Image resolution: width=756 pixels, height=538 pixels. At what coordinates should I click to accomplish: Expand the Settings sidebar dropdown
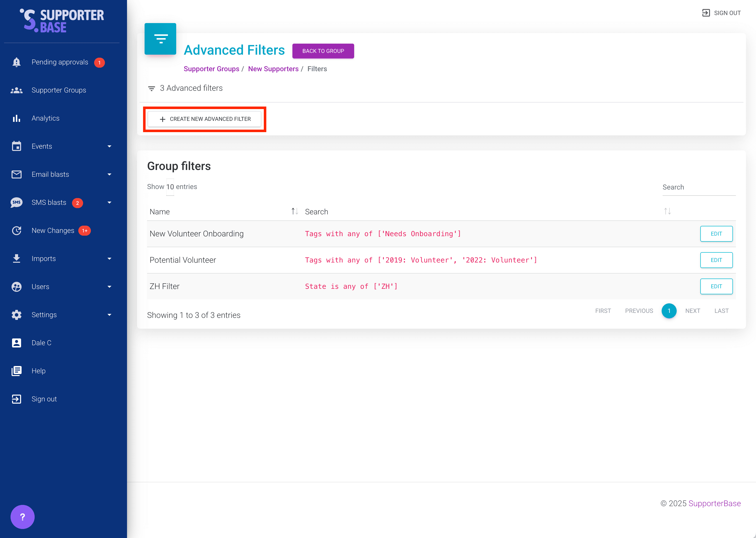click(109, 315)
